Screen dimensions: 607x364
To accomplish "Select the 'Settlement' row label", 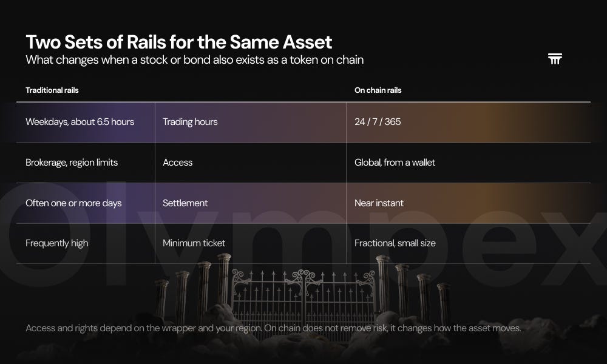I will point(185,203).
